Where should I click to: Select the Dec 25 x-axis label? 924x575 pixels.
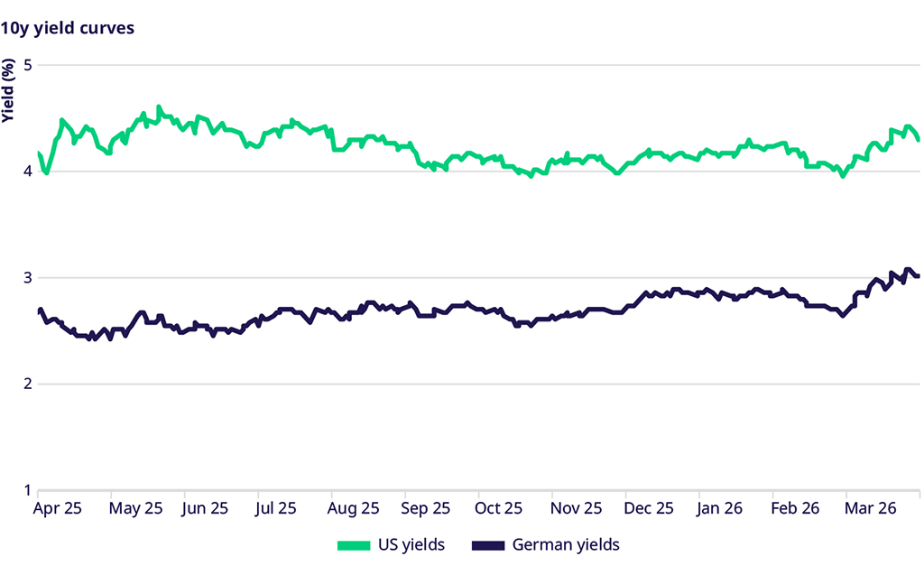[648, 508]
